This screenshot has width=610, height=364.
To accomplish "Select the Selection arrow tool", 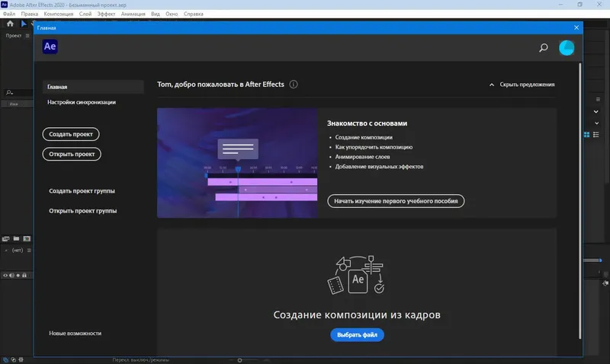I will coord(24,24).
